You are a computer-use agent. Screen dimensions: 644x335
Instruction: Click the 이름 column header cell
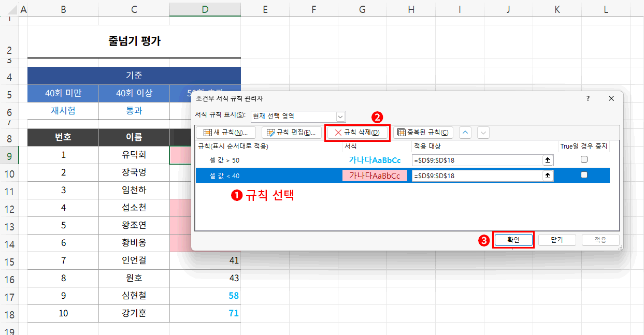134,137
